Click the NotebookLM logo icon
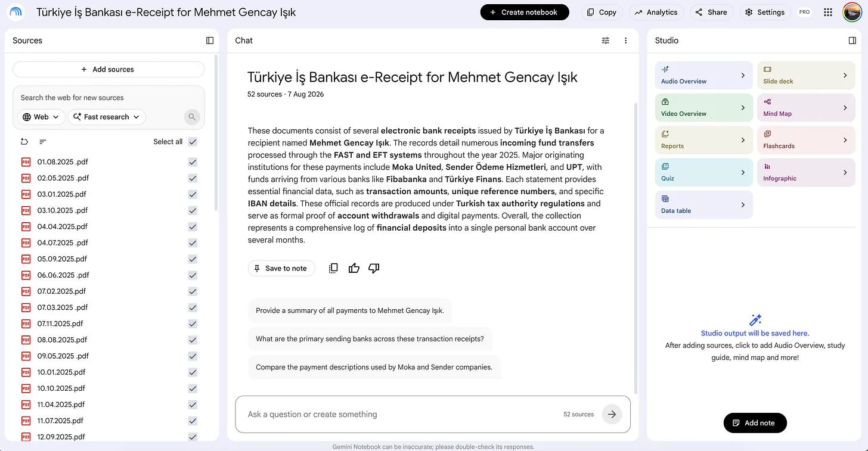 point(15,12)
